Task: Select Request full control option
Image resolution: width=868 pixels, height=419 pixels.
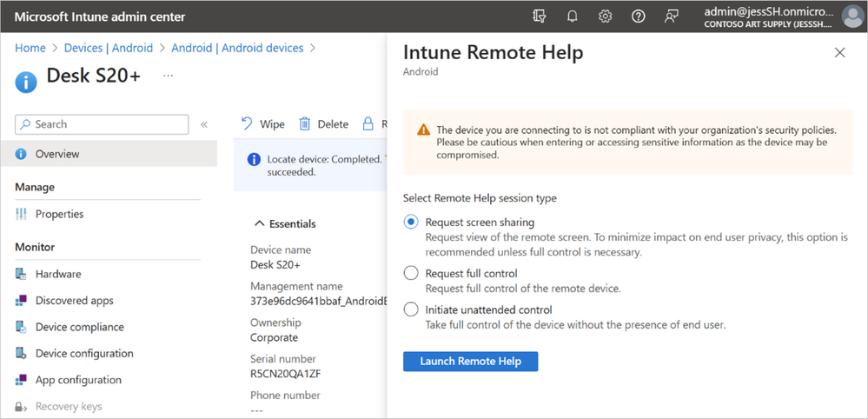Action: (411, 274)
